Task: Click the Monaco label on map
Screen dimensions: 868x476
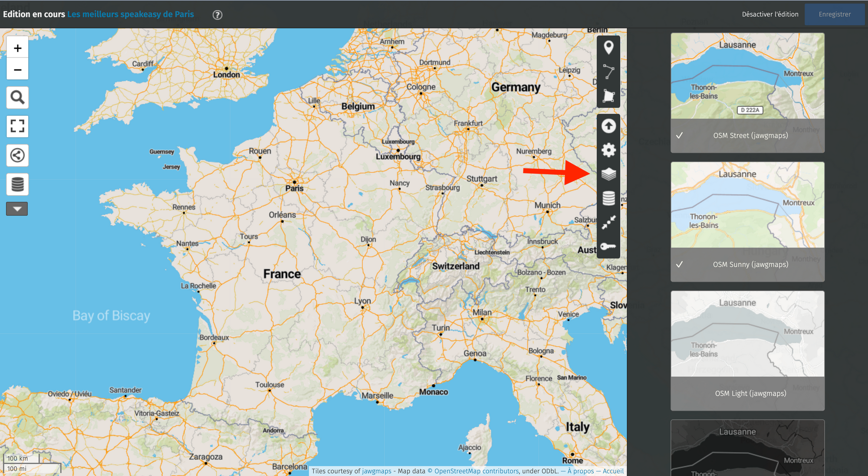Action: (434, 392)
